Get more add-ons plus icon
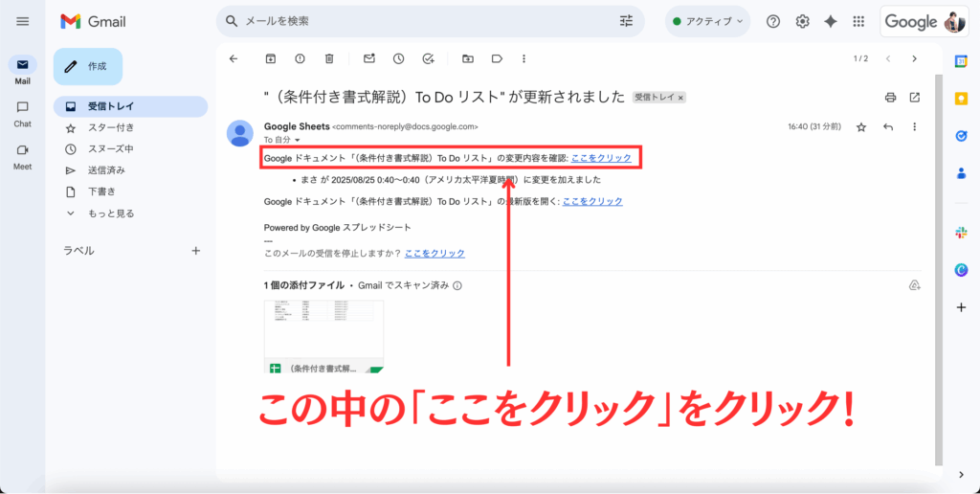Image resolution: width=980 pixels, height=494 pixels. tap(961, 307)
